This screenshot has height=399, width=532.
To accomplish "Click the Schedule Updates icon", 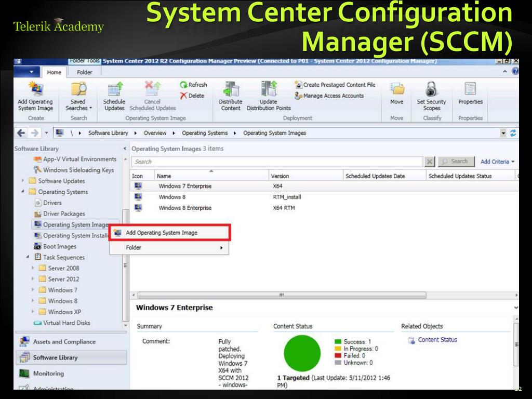I will click(x=114, y=89).
